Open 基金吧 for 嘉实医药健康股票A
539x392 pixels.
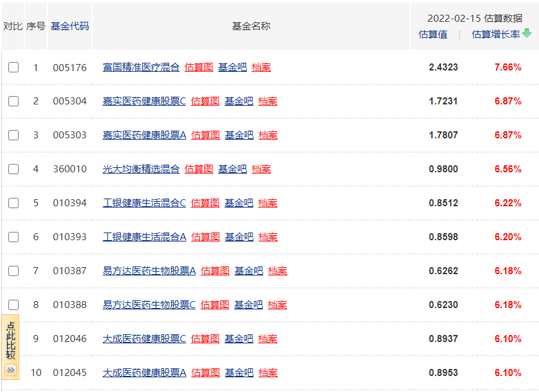239,135
